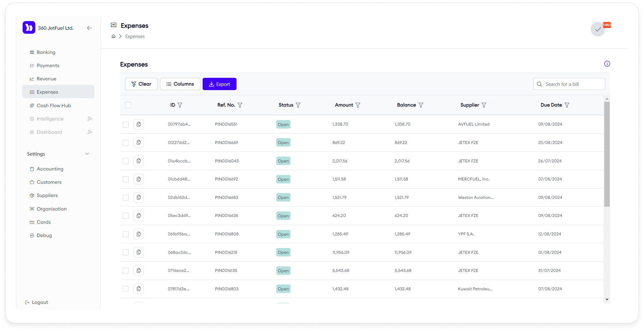Copy ID for bill PIN0016551
644x331 pixels.
pos(139,124)
